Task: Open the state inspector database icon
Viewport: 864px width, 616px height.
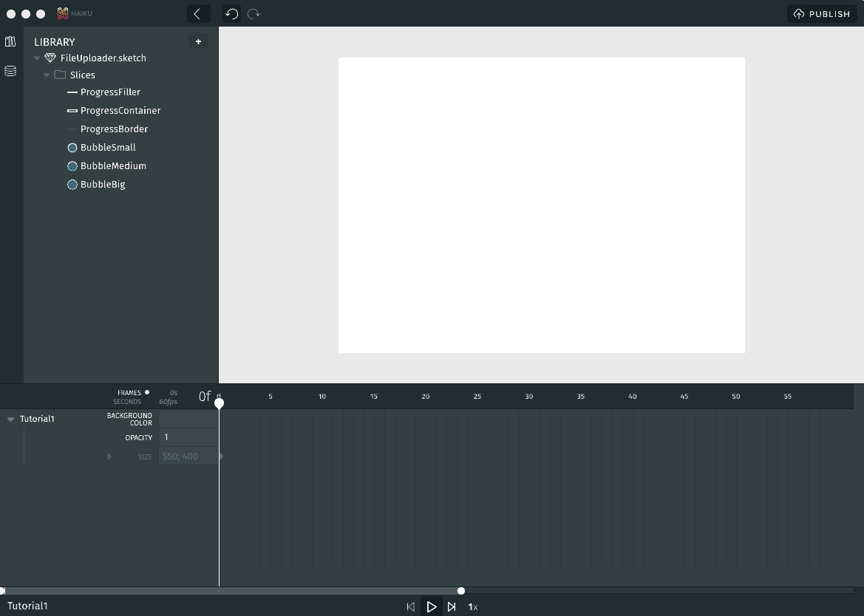Action: tap(10, 72)
